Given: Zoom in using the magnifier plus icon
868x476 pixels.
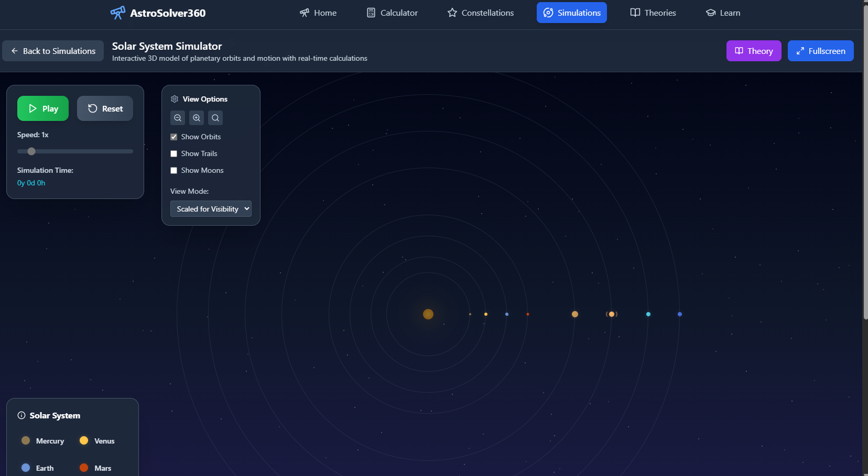Looking at the screenshot, I should pyautogui.click(x=197, y=118).
